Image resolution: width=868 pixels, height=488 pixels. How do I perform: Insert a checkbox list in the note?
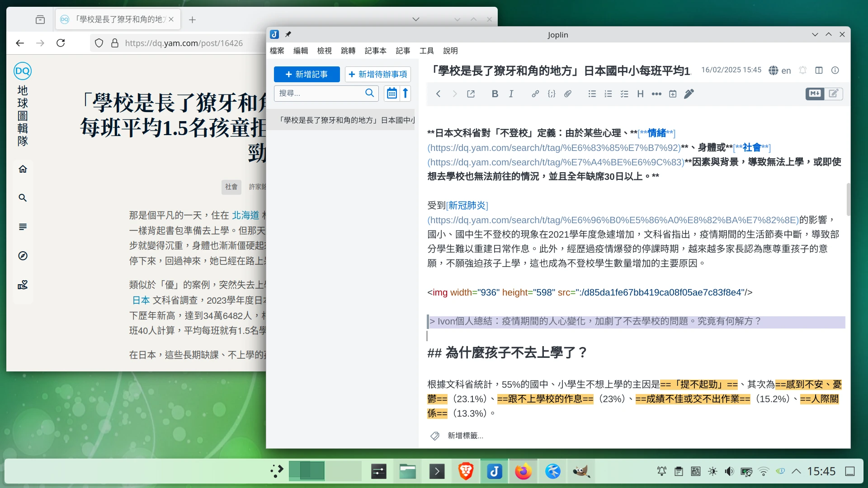[x=624, y=94]
